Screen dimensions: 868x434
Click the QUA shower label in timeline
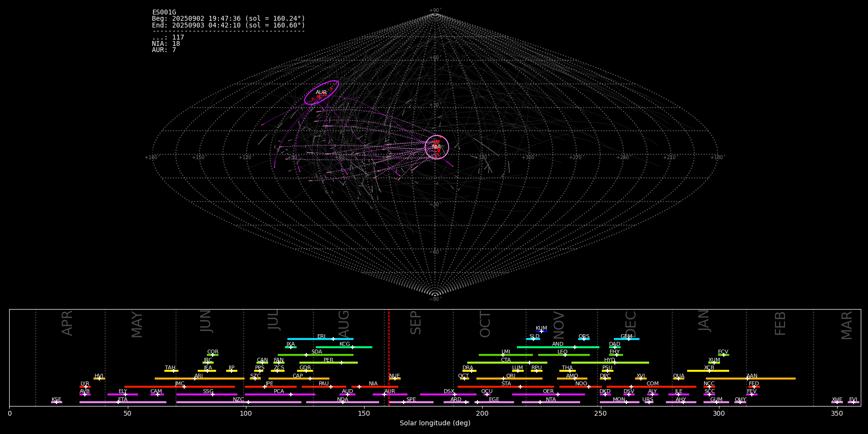click(x=678, y=376)
